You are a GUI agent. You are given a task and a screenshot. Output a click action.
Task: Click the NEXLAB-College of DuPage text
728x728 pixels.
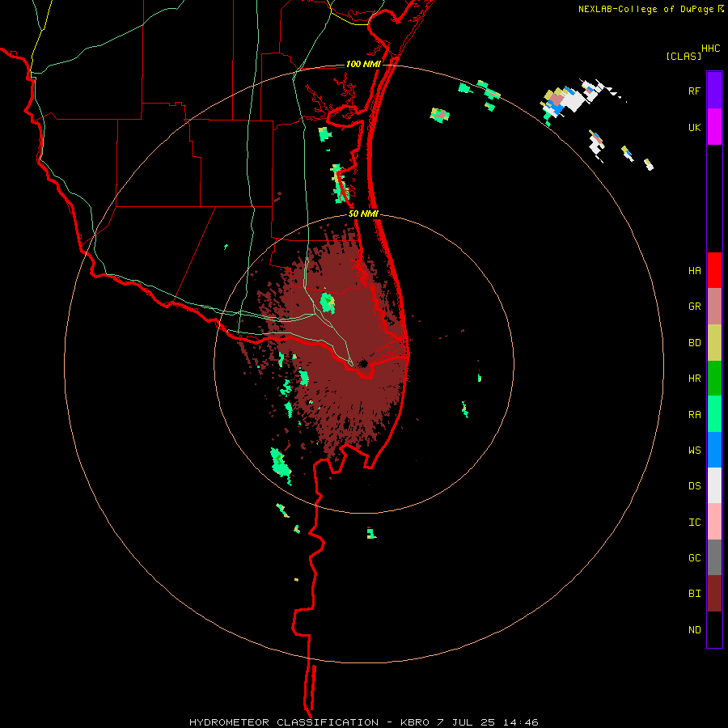pyautogui.click(x=645, y=9)
